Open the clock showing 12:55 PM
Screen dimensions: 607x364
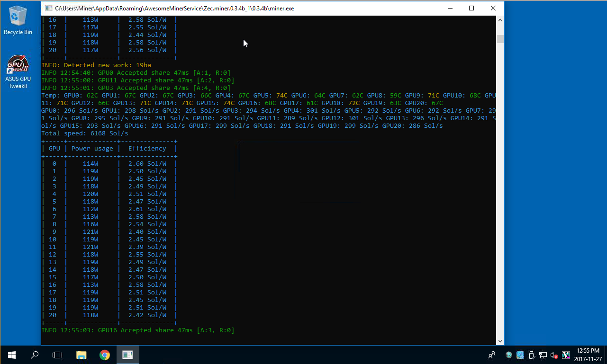[588, 355]
